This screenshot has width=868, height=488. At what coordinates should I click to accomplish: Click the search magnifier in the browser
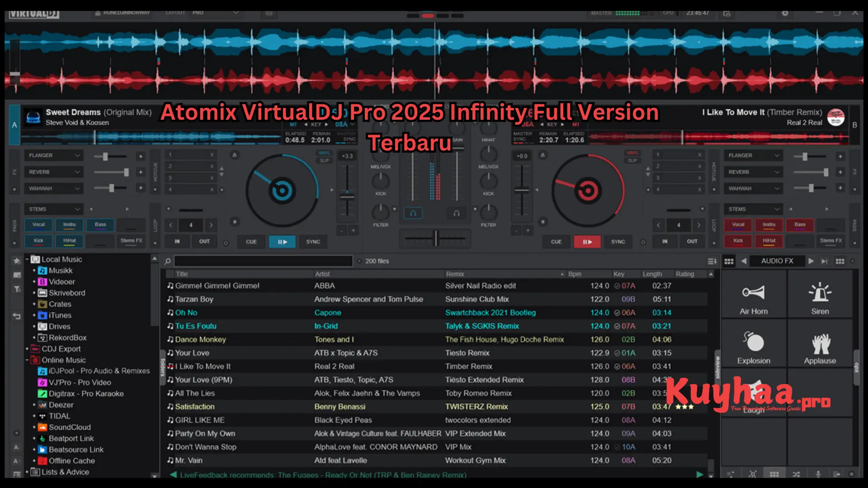pyautogui.click(x=167, y=261)
